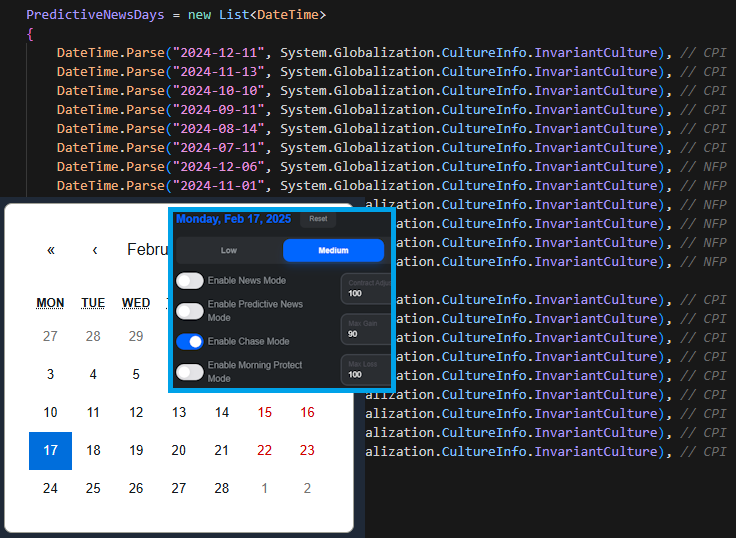The image size is (736, 538).
Task: Choose Saturday February 22 in calendar
Action: tap(264, 450)
